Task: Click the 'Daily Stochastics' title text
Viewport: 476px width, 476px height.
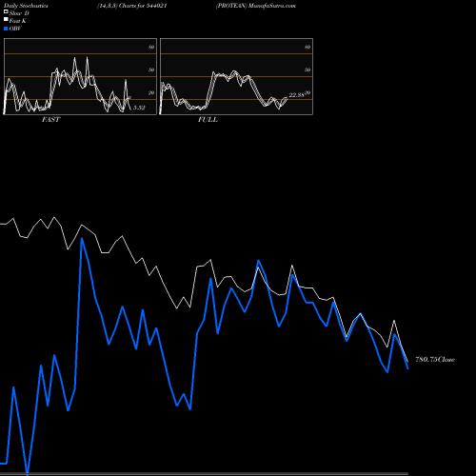Action: [26, 6]
